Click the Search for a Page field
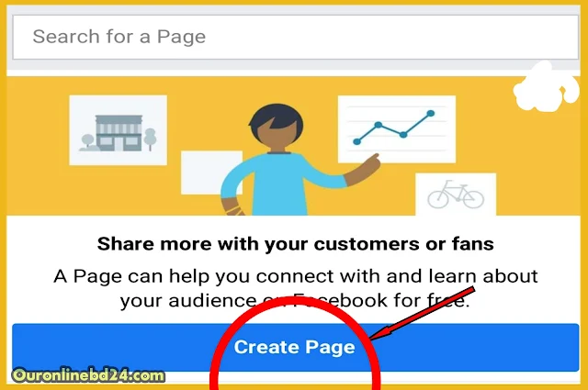Viewport: 588px width, 390px height. point(296,37)
